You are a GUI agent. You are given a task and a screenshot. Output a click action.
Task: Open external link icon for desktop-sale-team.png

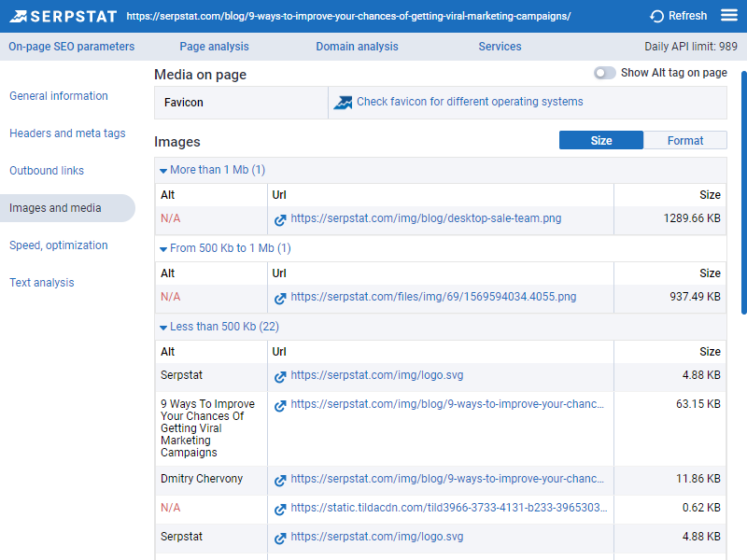click(280, 219)
